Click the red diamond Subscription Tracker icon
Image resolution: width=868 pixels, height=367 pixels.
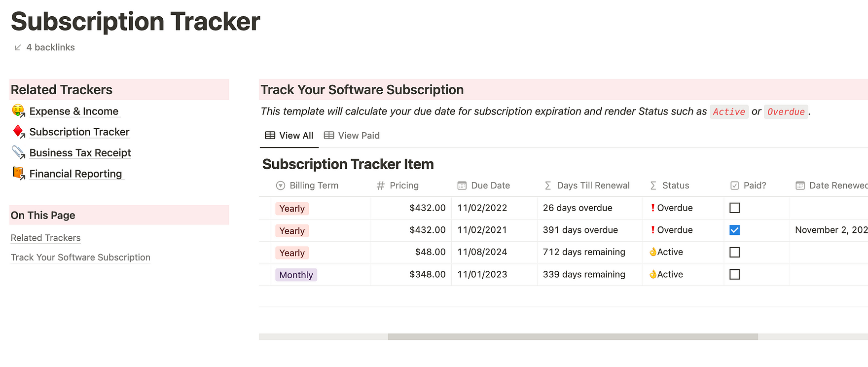pos(18,132)
